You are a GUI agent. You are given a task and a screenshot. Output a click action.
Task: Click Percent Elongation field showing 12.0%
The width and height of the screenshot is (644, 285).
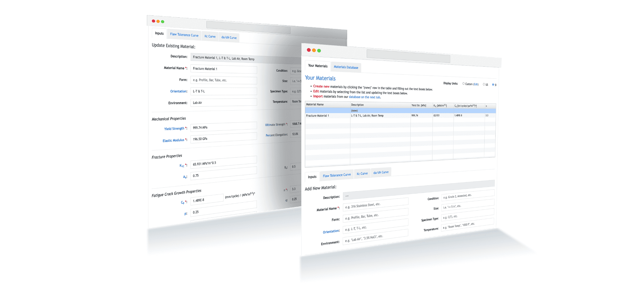point(296,134)
